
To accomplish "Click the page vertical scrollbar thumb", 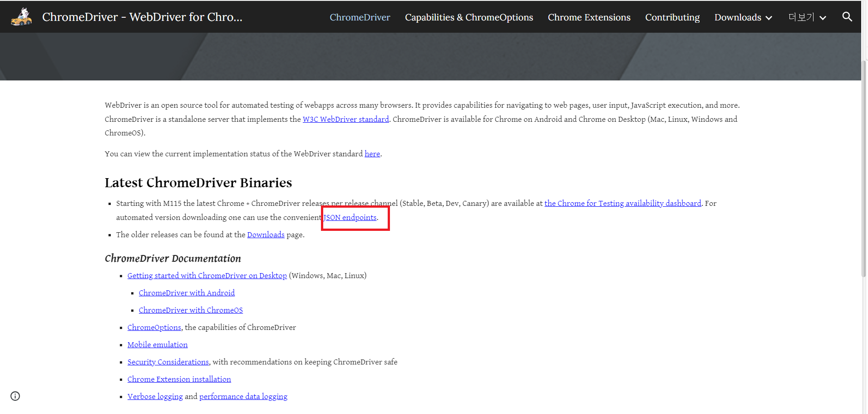I will [864, 168].
